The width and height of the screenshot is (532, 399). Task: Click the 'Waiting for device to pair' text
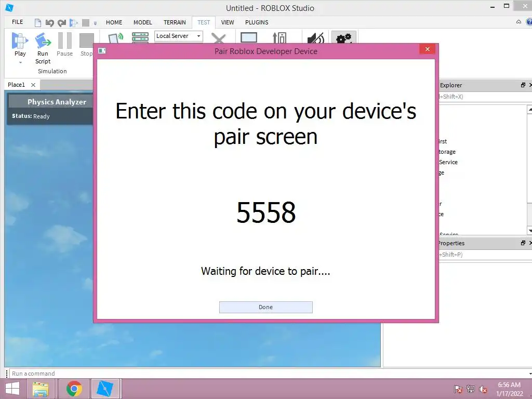265,271
